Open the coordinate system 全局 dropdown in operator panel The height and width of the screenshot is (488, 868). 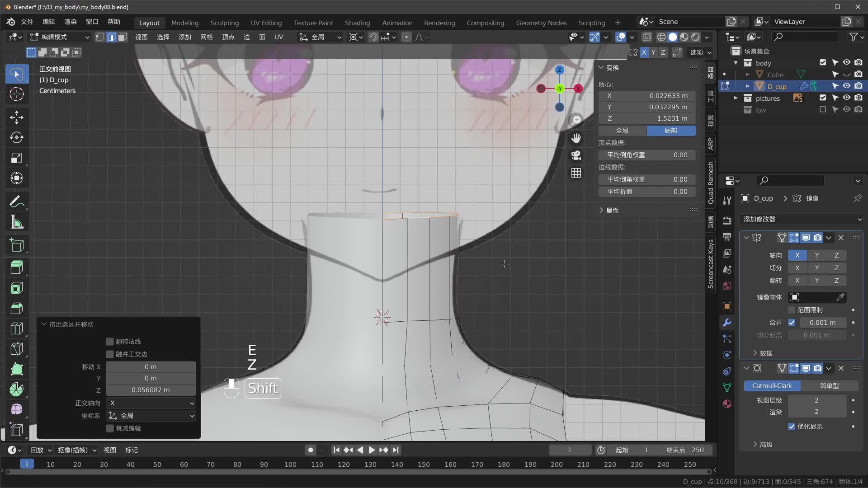pyautogui.click(x=151, y=416)
